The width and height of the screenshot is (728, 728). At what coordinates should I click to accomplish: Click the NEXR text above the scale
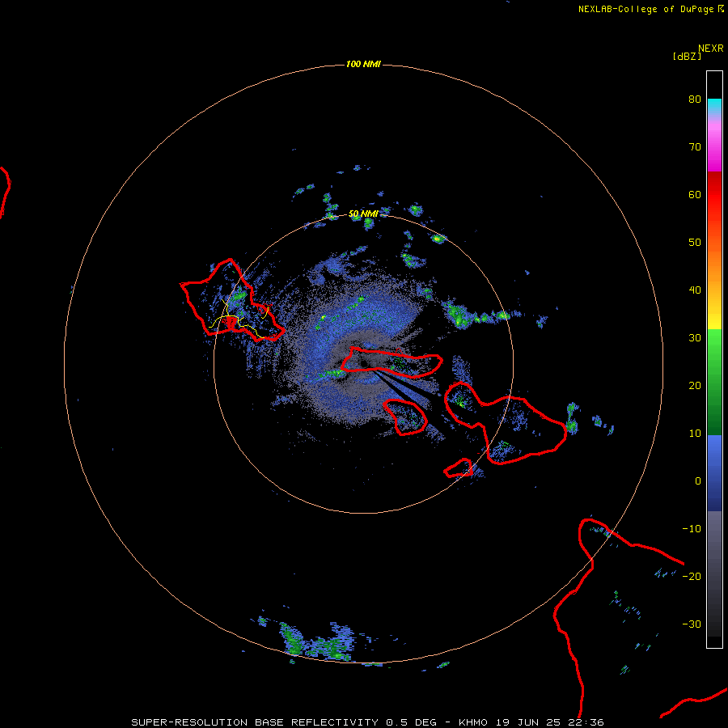[x=710, y=49]
